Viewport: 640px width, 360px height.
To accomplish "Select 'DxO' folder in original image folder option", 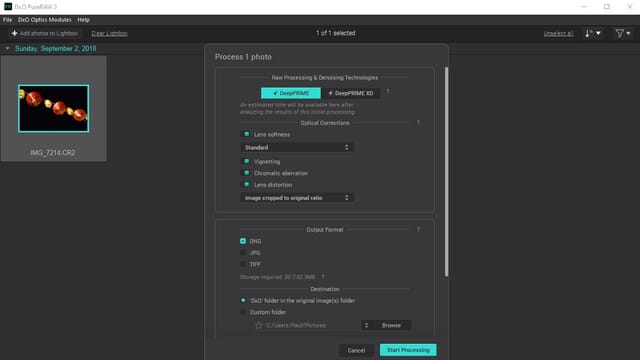I will pos(243,300).
